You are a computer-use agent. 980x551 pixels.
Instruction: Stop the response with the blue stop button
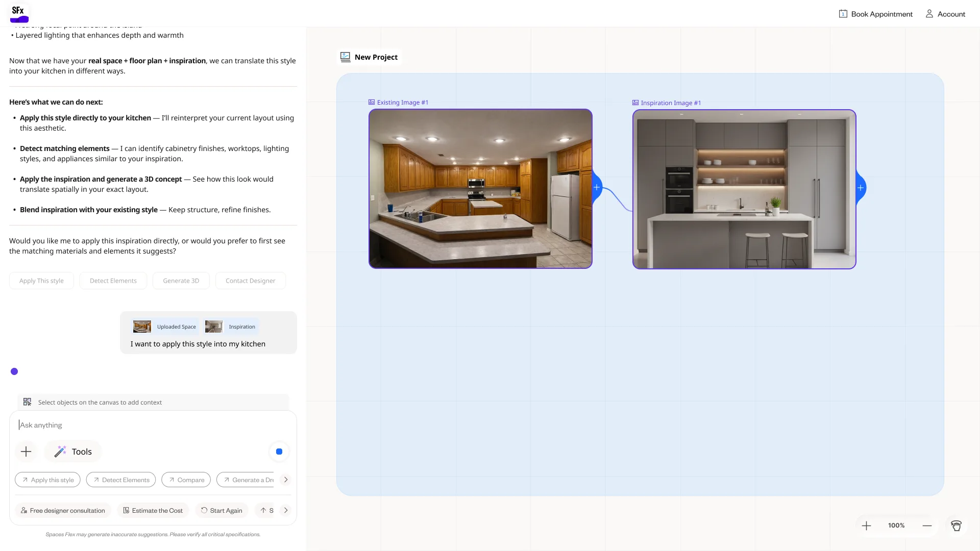point(279,452)
